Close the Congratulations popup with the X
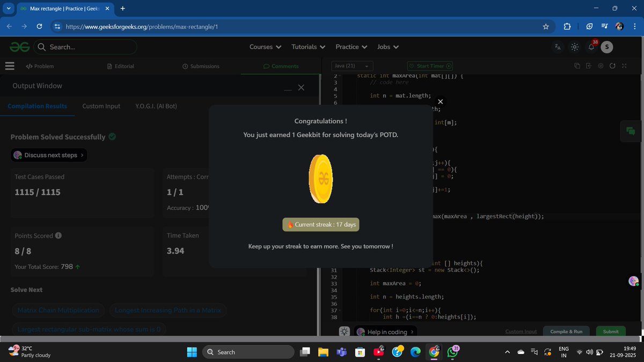 coord(440,101)
